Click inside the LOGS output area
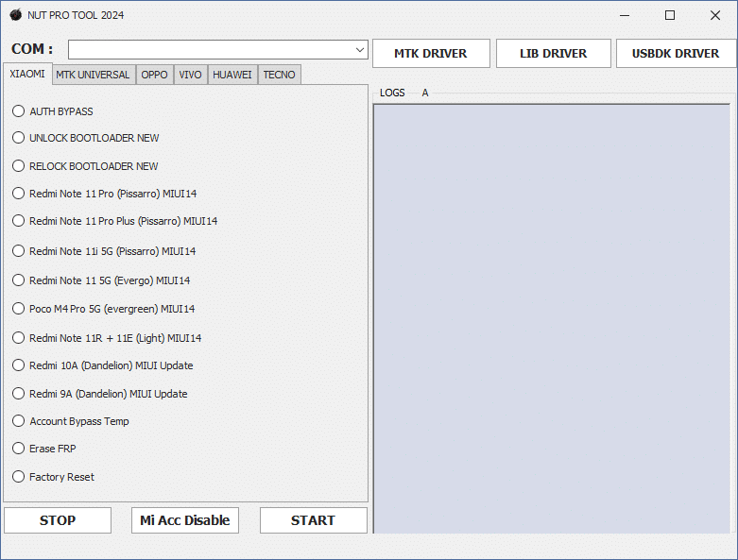The height and width of the screenshot is (560, 738). [x=551, y=317]
